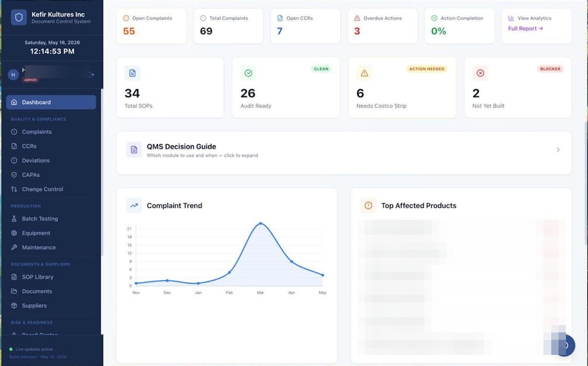
Task: Click the checkmark icon on the Action Completion card
Action: click(434, 18)
